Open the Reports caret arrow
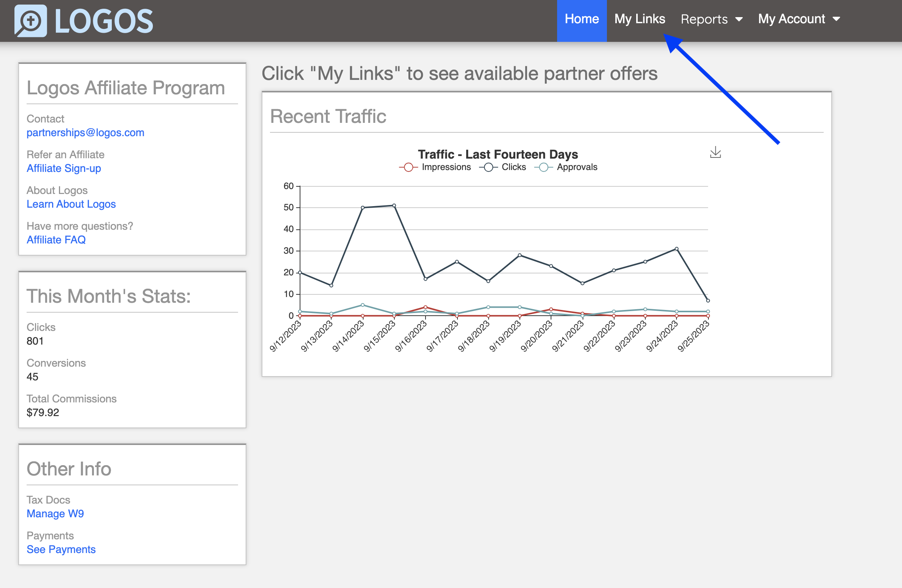 (739, 19)
